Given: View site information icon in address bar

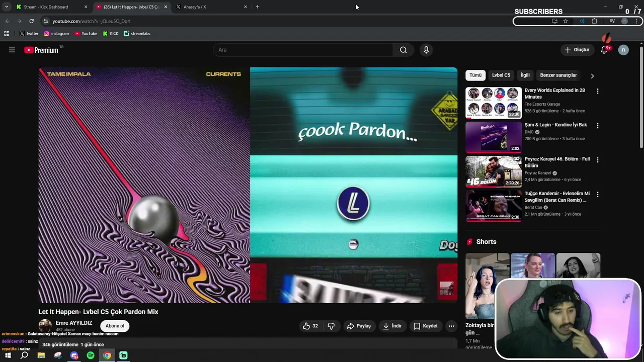Looking at the screenshot, I should coord(46,21).
